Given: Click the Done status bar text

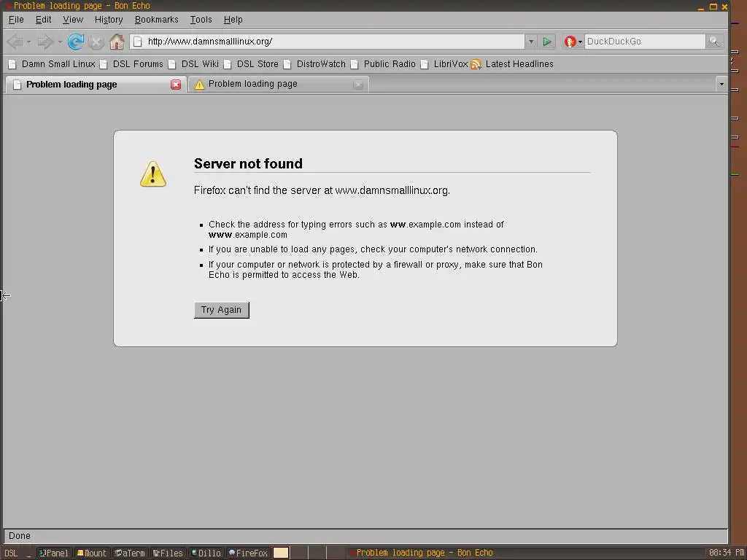Looking at the screenshot, I should pos(20,536).
